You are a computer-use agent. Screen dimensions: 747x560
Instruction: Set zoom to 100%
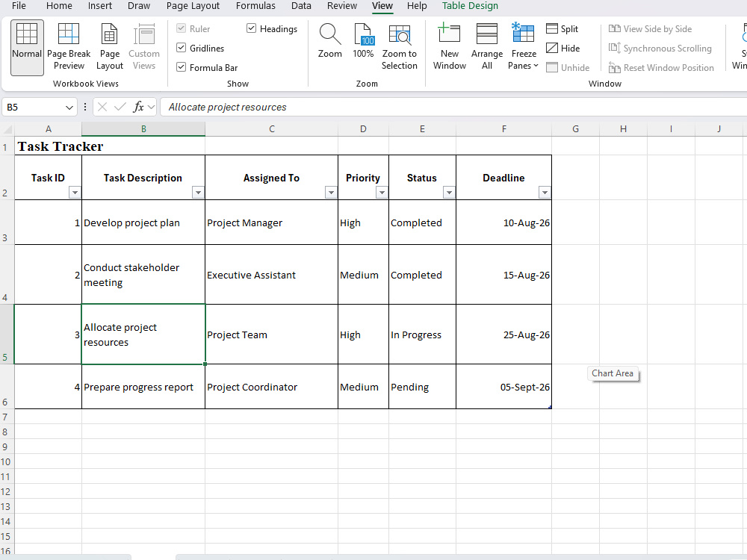(x=363, y=42)
